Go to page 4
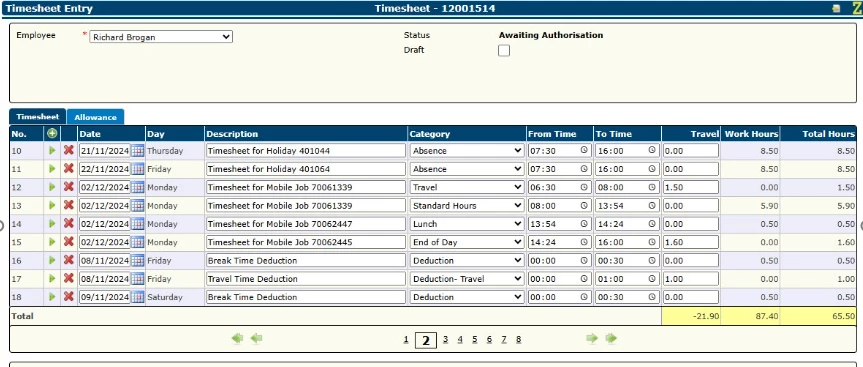The width and height of the screenshot is (863, 367). click(460, 339)
